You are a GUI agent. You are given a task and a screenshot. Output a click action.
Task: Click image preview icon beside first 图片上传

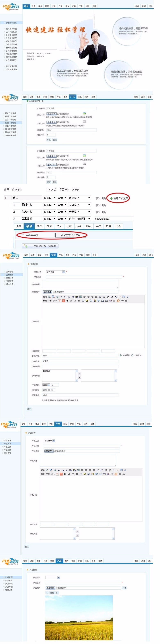(84, 113)
